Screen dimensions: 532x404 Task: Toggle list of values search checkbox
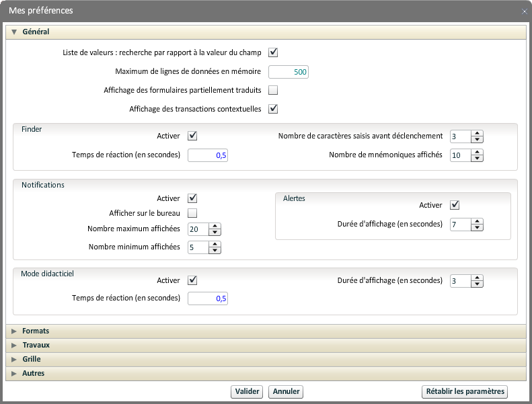tap(273, 52)
